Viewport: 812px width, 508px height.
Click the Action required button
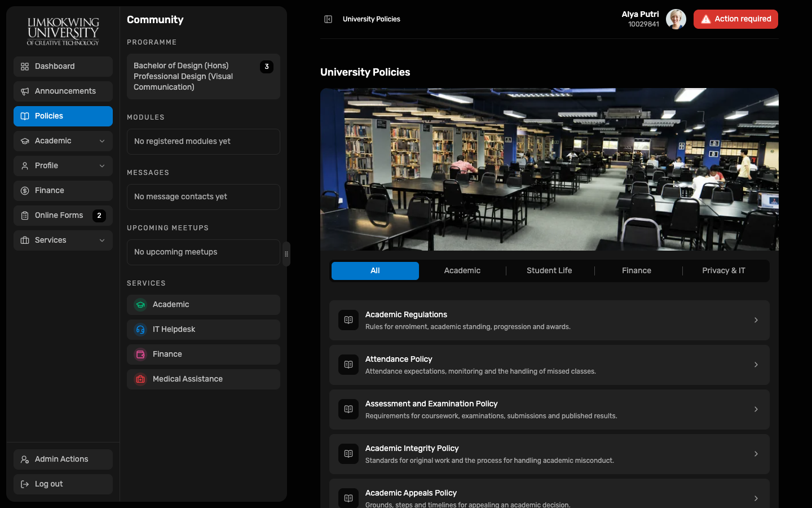736,19
